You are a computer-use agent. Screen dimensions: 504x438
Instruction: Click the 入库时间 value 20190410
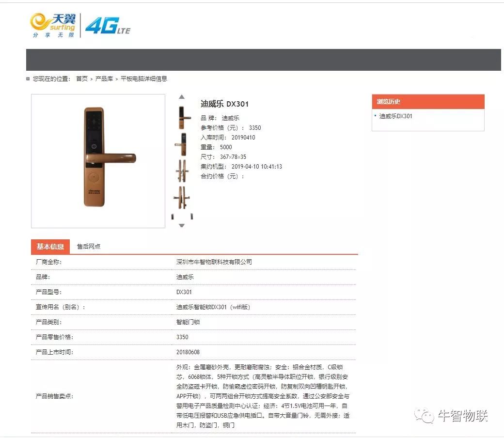coord(243,138)
